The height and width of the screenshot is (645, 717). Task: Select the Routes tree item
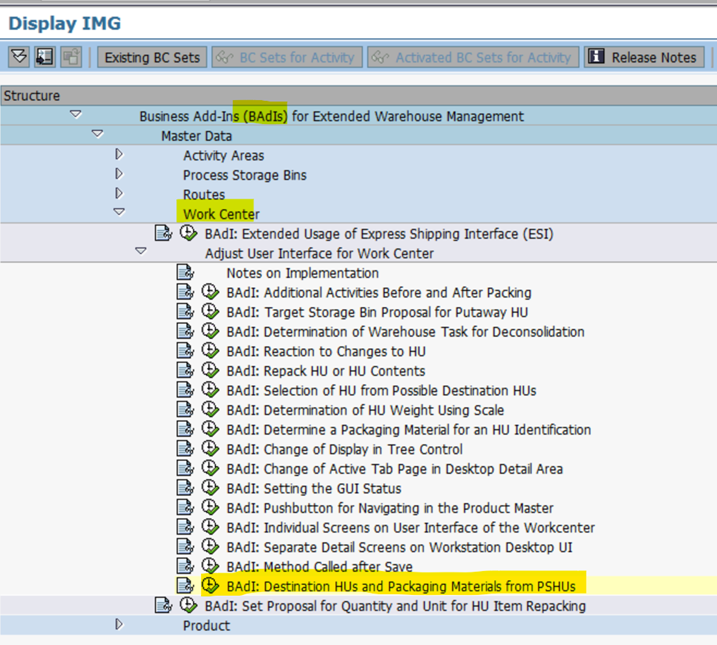coord(204,195)
